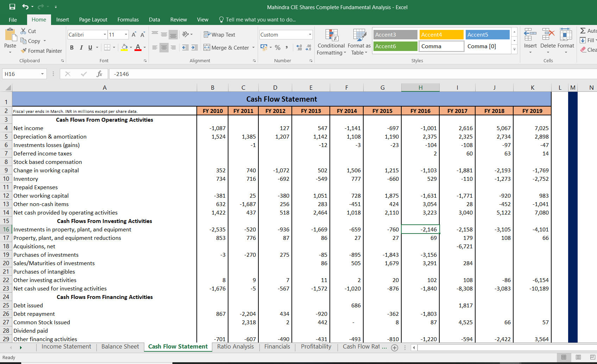Open Format as Table menu
Screen dimensions: 597x364
(x=359, y=42)
